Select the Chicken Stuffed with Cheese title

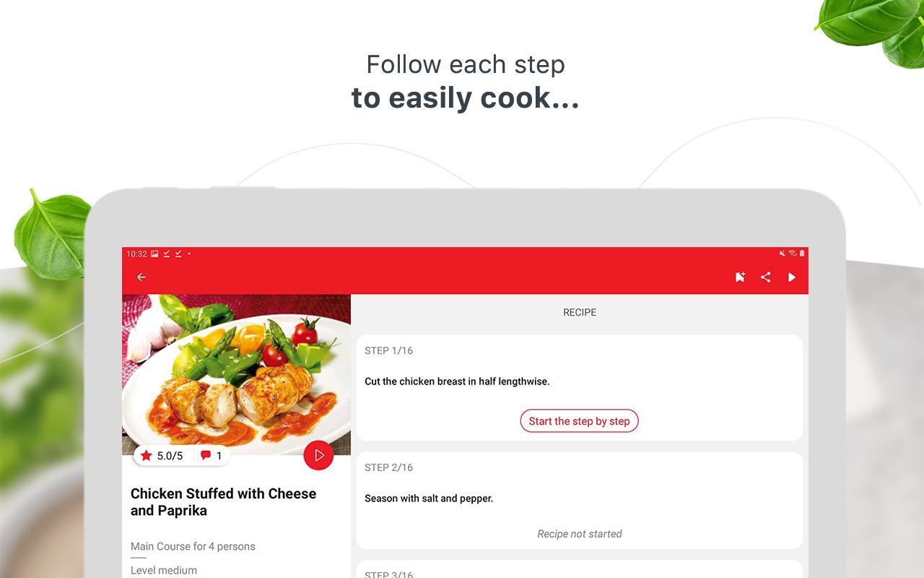[x=224, y=502]
